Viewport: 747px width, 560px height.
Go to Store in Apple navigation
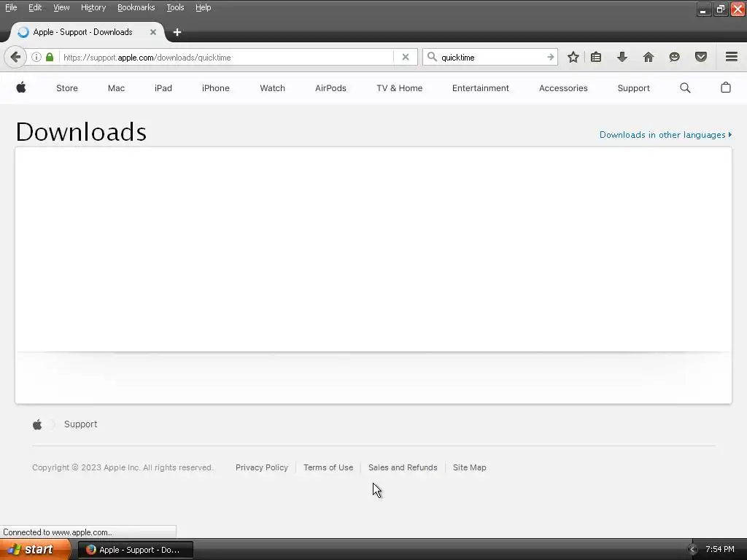67,88
